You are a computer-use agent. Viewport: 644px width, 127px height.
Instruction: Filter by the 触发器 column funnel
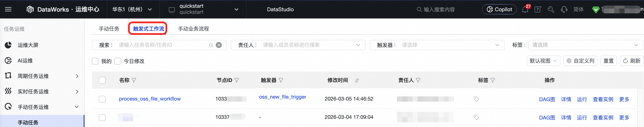[x=281, y=80]
